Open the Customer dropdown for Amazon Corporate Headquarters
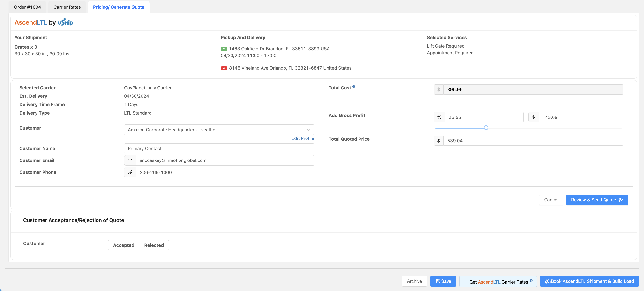The image size is (644, 291). tap(215, 130)
